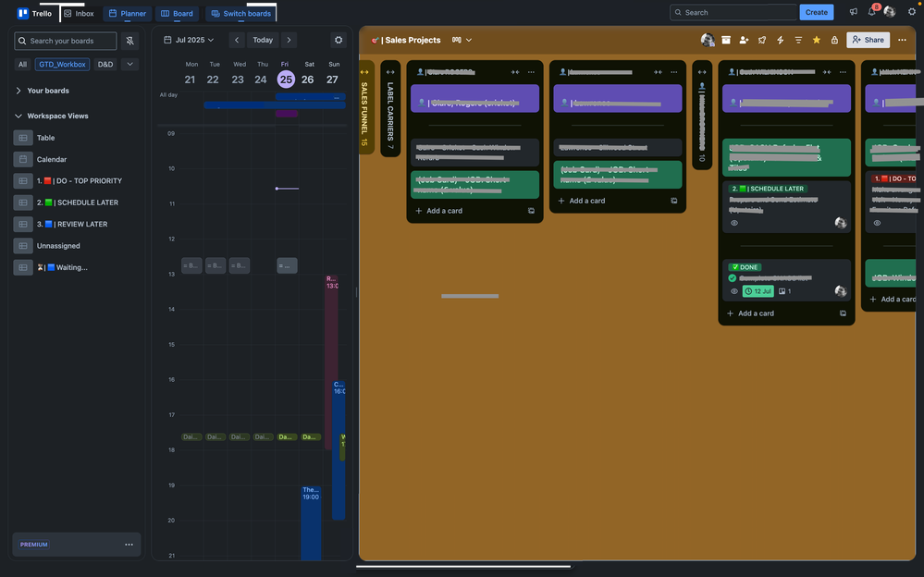The height and width of the screenshot is (577, 924).
Task: Open Power-Ups via the lightning icon
Action: [x=780, y=40]
